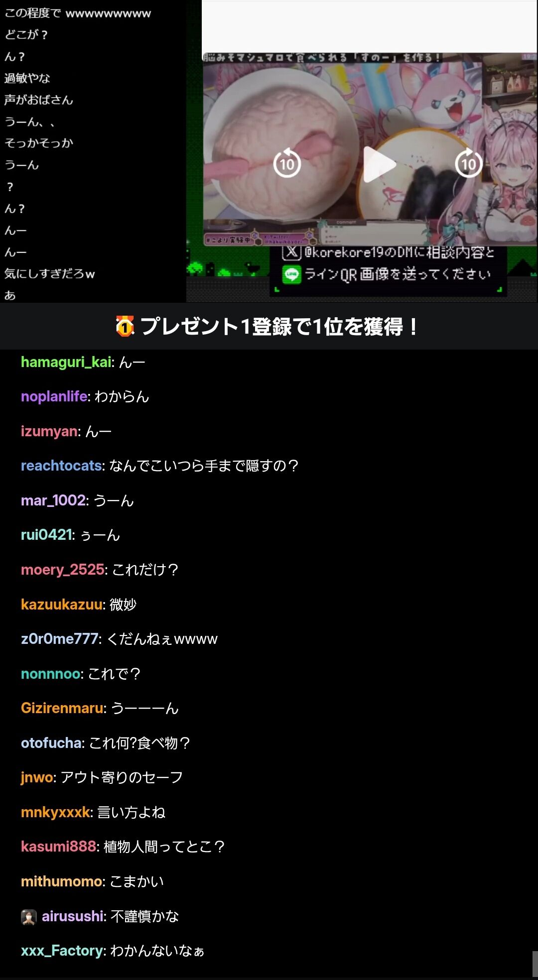This screenshot has width=538, height=980.
Task: Open hamaguri_kai's profile from chat
Action: pyautogui.click(x=66, y=362)
